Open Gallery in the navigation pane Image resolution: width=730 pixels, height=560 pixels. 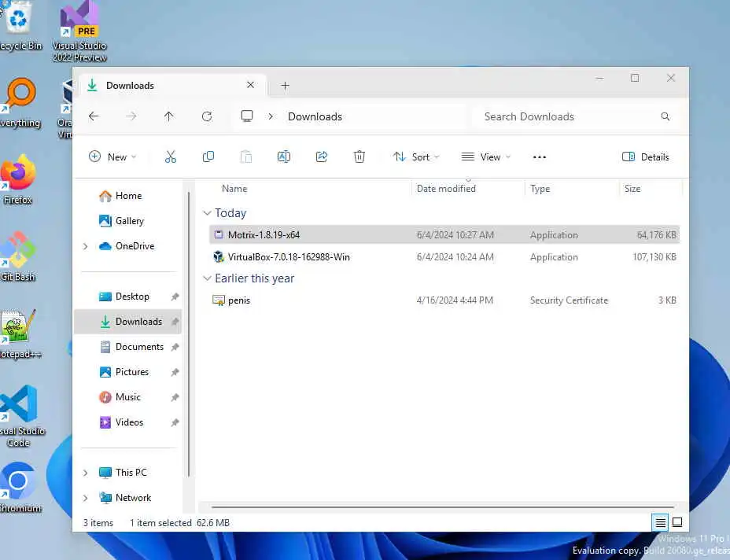click(128, 221)
